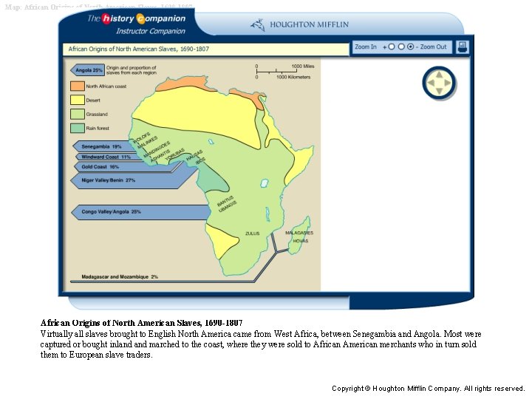Click the ZULUS label on the map

click(253, 233)
